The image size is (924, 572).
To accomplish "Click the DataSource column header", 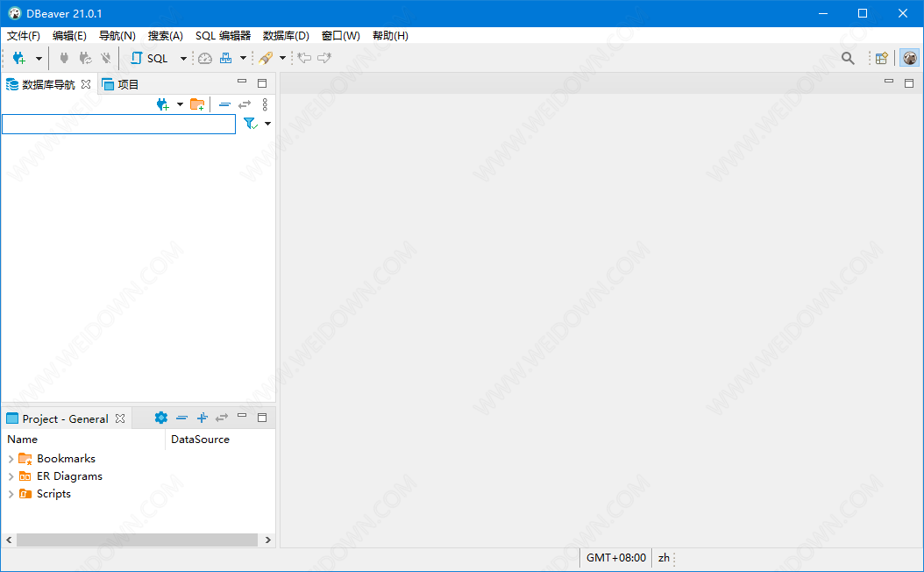I will (x=220, y=440).
